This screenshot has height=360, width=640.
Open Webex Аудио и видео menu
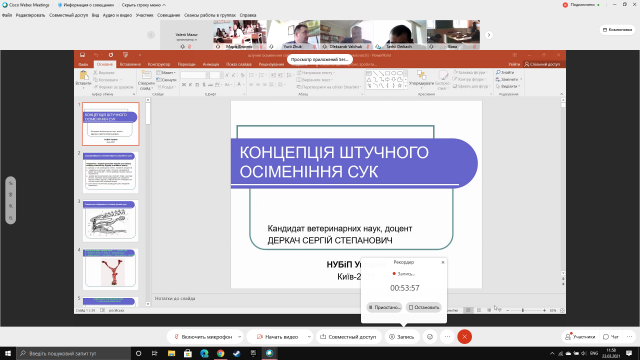pyautogui.click(x=117, y=15)
